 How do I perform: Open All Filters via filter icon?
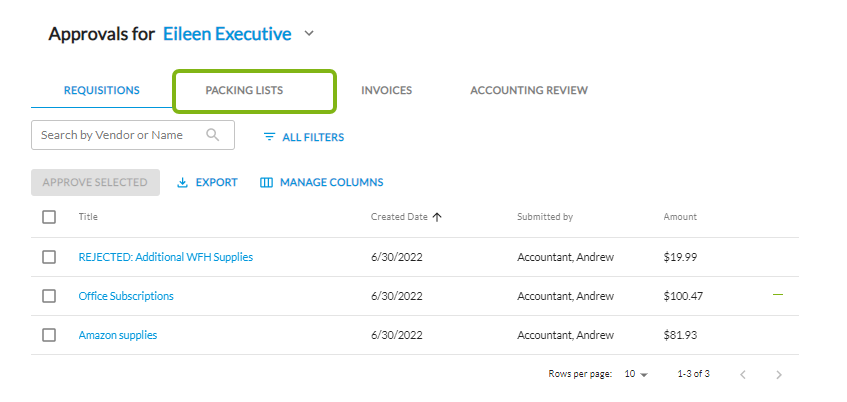(x=269, y=137)
